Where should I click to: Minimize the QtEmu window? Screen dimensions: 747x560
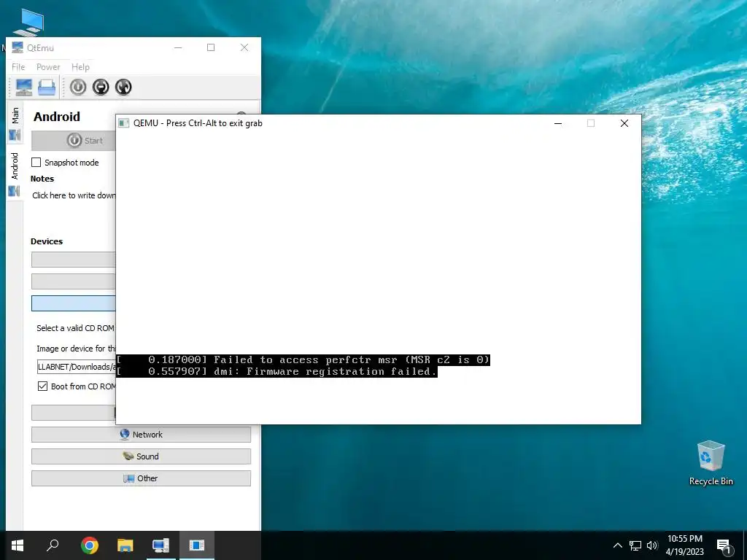tap(178, 47)
